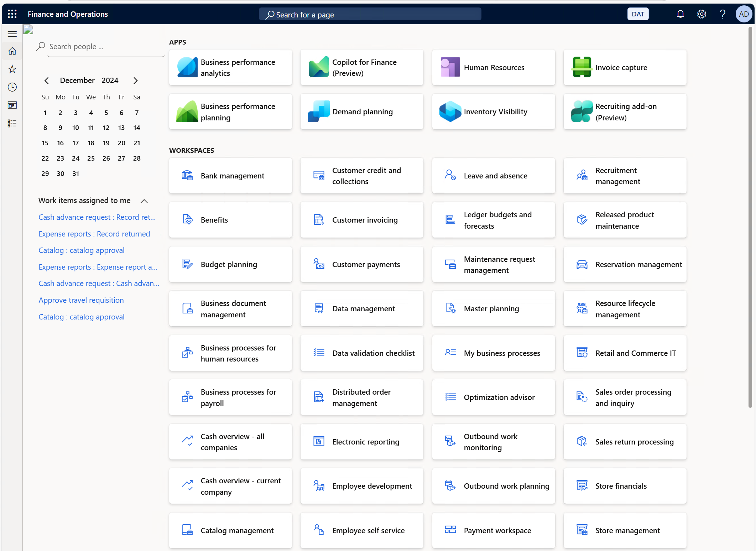
Task: Open Master planning workspace icon
Action: pyautogui.click(x=450, y=308)
